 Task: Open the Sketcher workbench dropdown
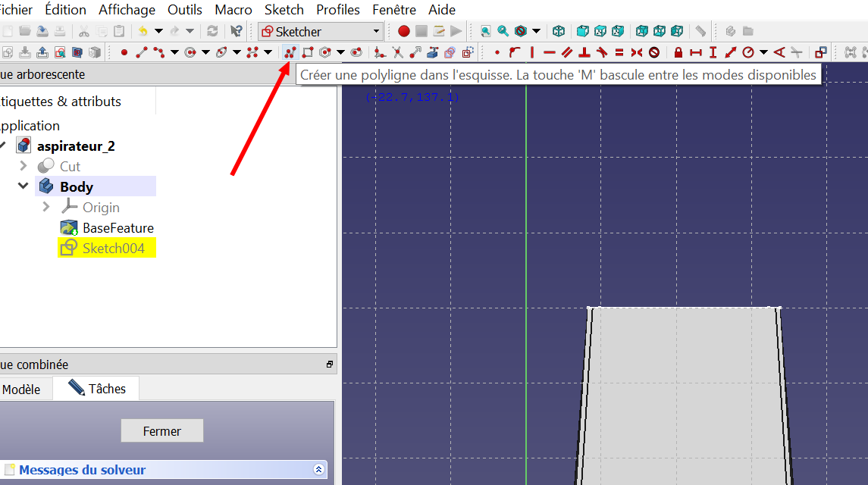pos(321,32)
